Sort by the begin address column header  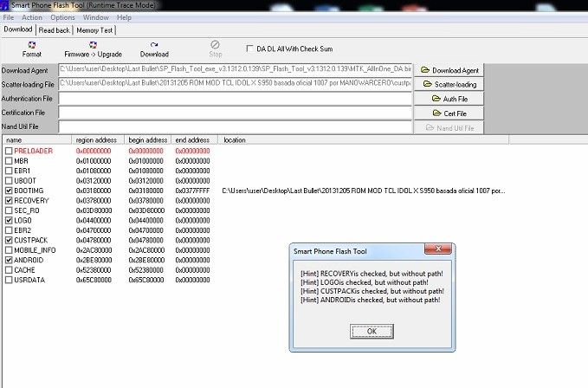click(x=147, y=139)
